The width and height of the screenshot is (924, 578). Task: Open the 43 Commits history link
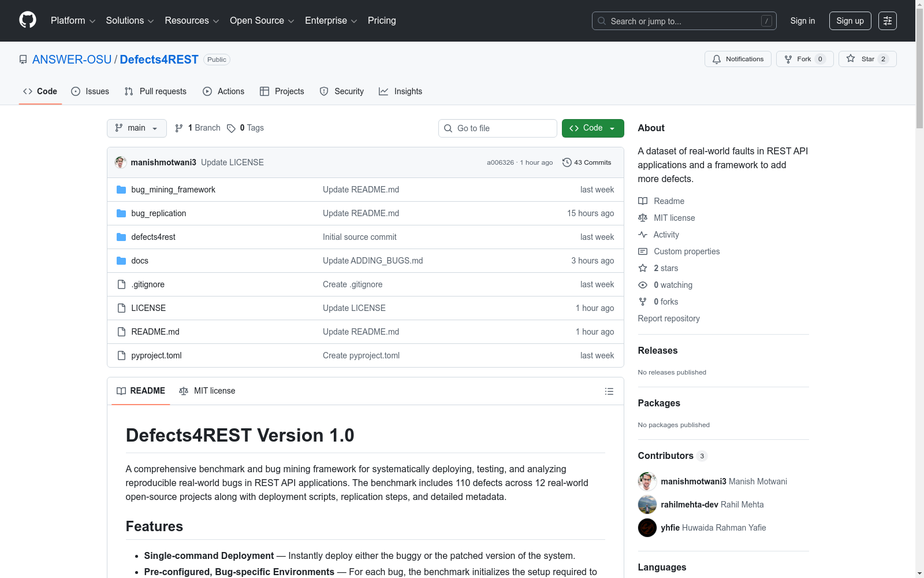587,162
